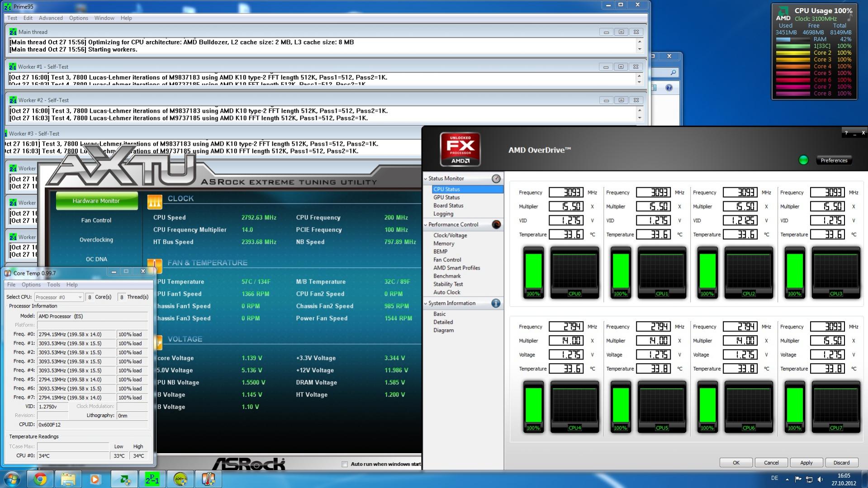The height and width of the screenshot is (488, 868).
Task: Click the Main thread window icon in Prime95
Action: (x=13, y=32)
